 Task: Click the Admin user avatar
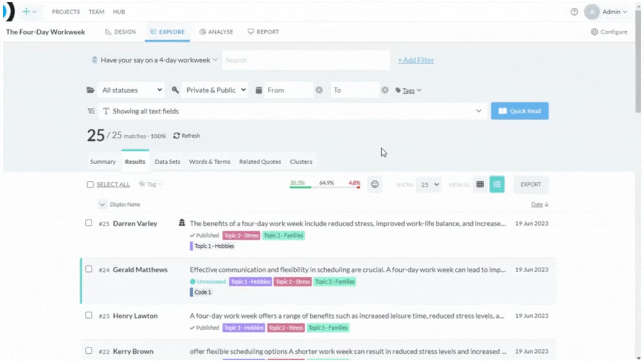point(592,12)
